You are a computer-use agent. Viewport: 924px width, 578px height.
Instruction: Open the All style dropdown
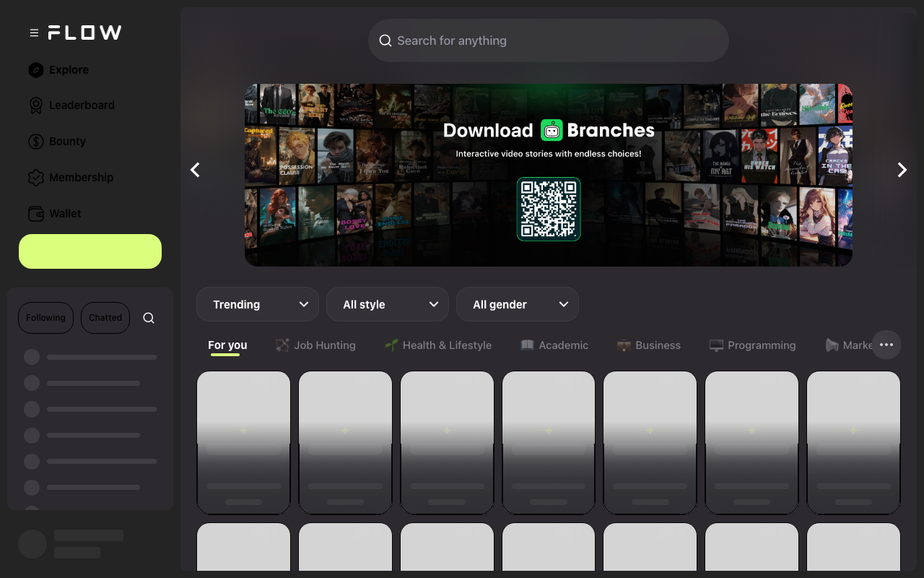(388, 304)
